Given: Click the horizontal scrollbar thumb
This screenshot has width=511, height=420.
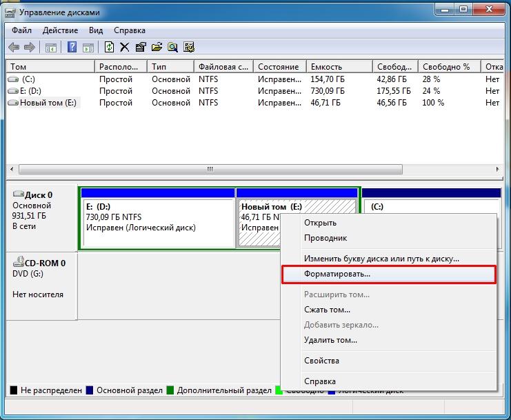Looking at the screenshot, I should point(210,169).
